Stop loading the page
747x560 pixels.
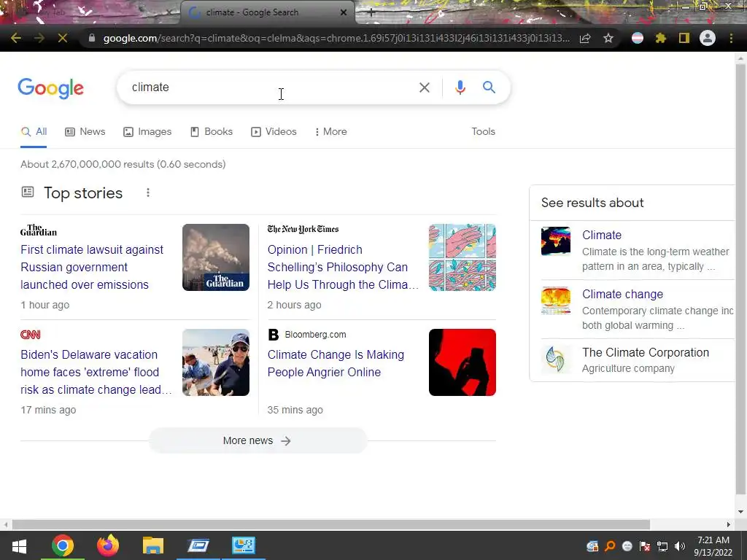click(63, 38)
